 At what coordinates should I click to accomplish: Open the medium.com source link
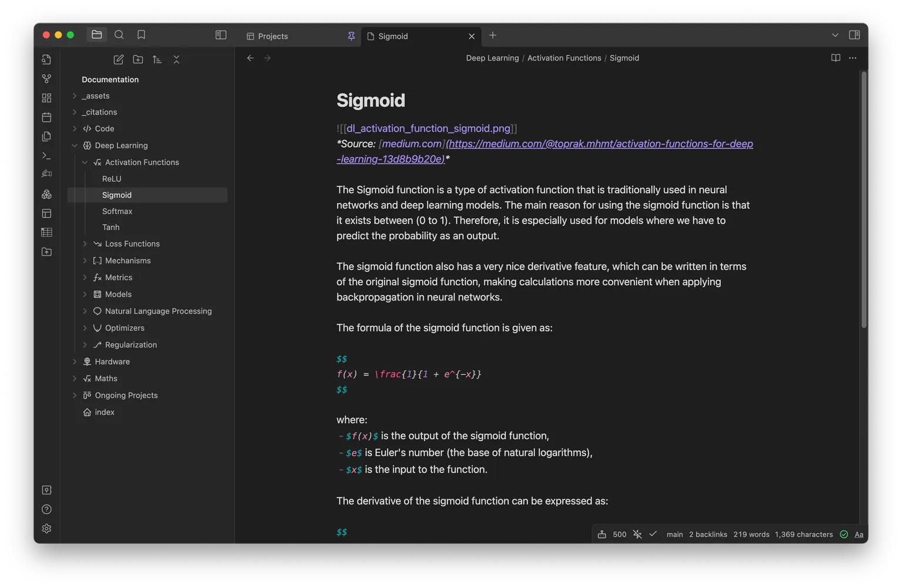[412, 143]
